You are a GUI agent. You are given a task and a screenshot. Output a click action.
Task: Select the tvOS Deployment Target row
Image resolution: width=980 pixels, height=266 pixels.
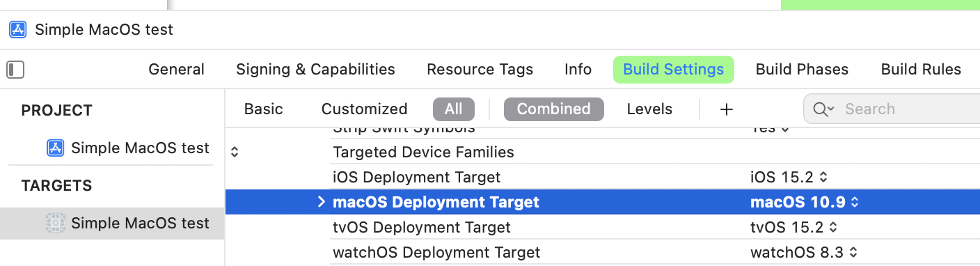point(603,227)
